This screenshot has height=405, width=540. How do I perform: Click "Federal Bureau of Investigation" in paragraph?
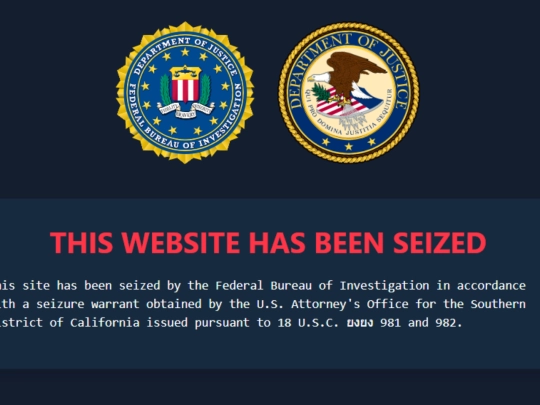coord(322,285)
